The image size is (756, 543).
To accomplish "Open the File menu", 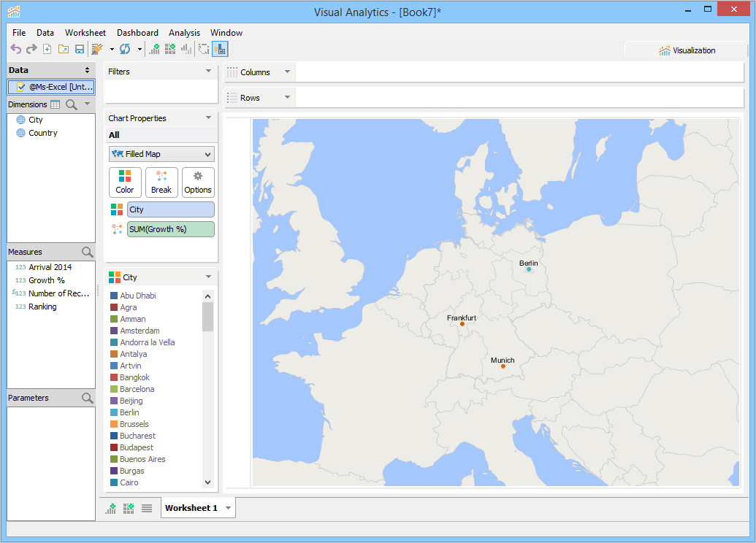I will 19,33.
